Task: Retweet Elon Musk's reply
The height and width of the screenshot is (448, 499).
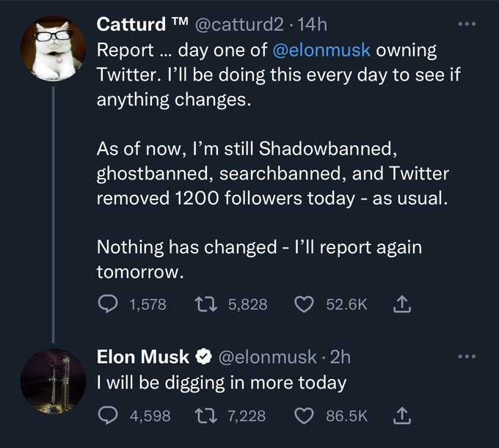Action: (x=205, y=416)
